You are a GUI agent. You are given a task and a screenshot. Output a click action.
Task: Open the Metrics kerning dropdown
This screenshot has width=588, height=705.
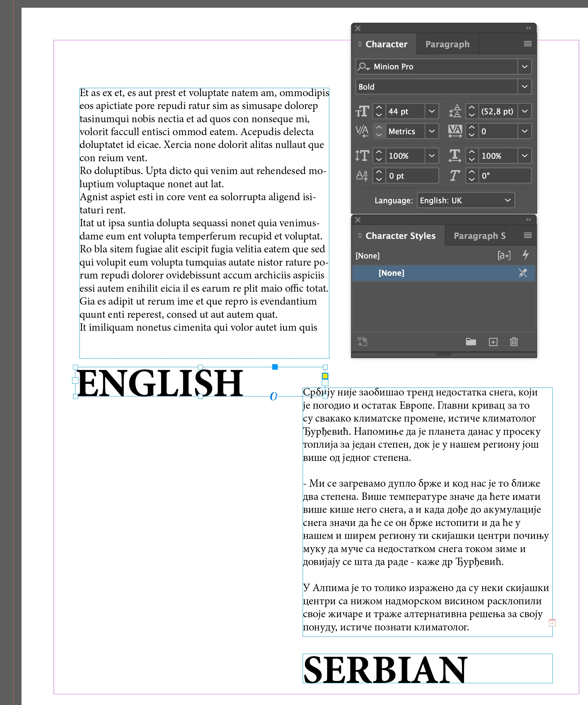coord(432,131)
